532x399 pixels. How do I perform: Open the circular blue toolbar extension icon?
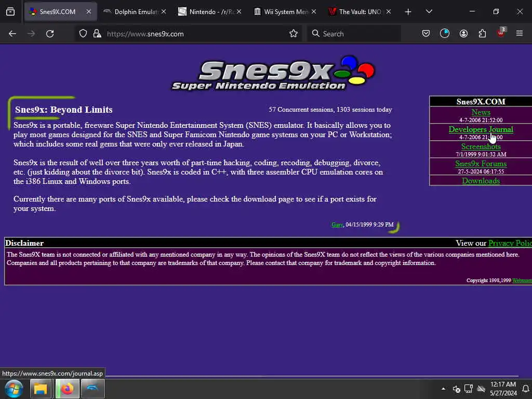tap(445, 34)
